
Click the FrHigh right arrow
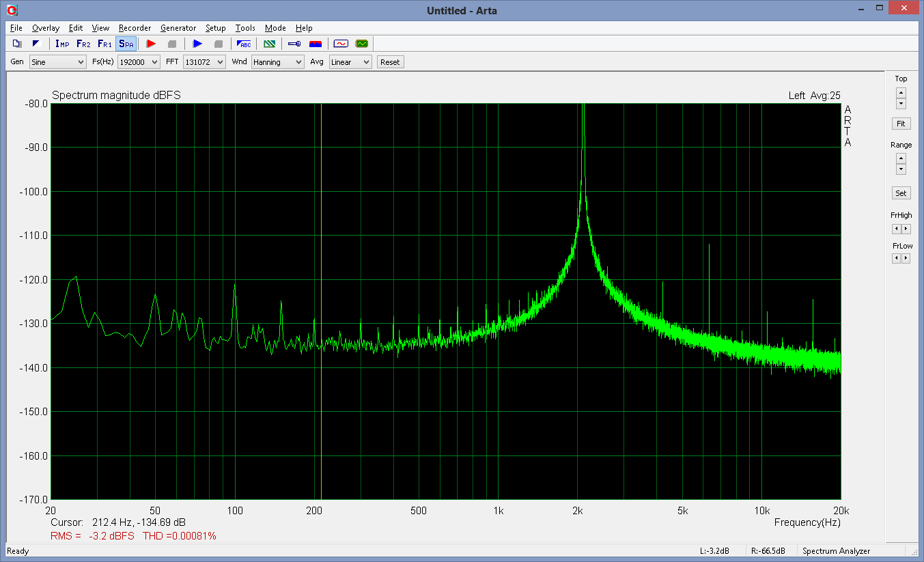(906, 229)
